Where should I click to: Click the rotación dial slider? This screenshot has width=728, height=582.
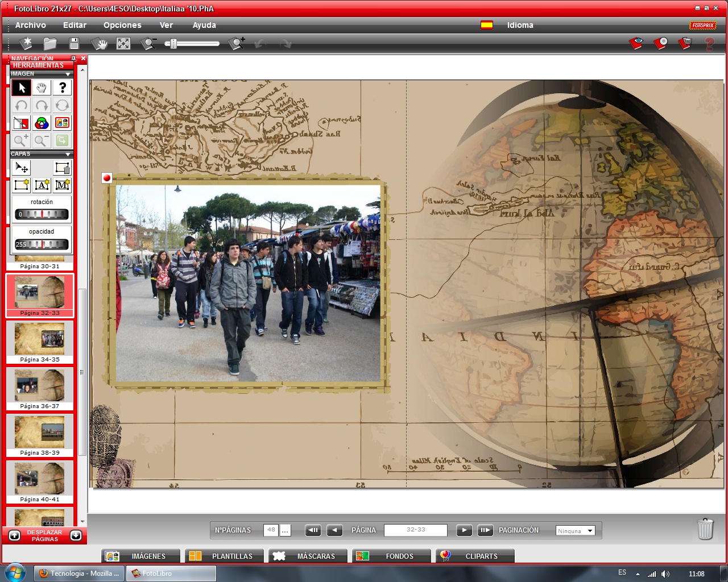pyautogui.click(x=42, y=214)
